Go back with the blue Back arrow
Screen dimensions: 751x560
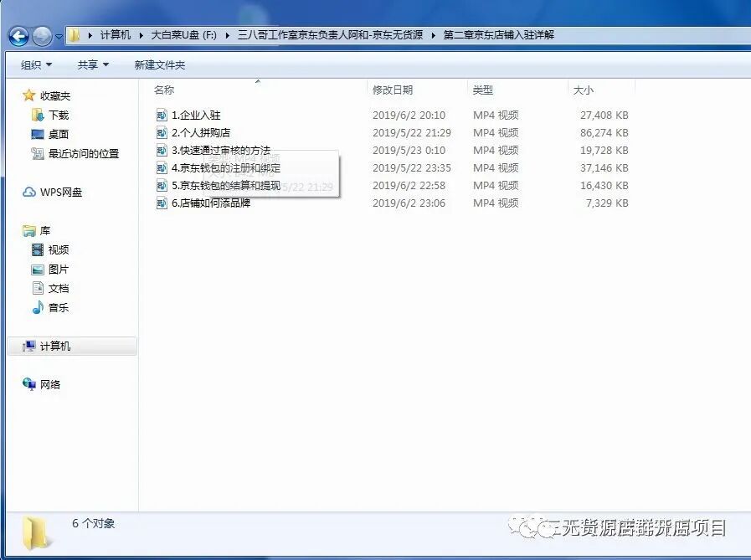[x=18, y=36]
